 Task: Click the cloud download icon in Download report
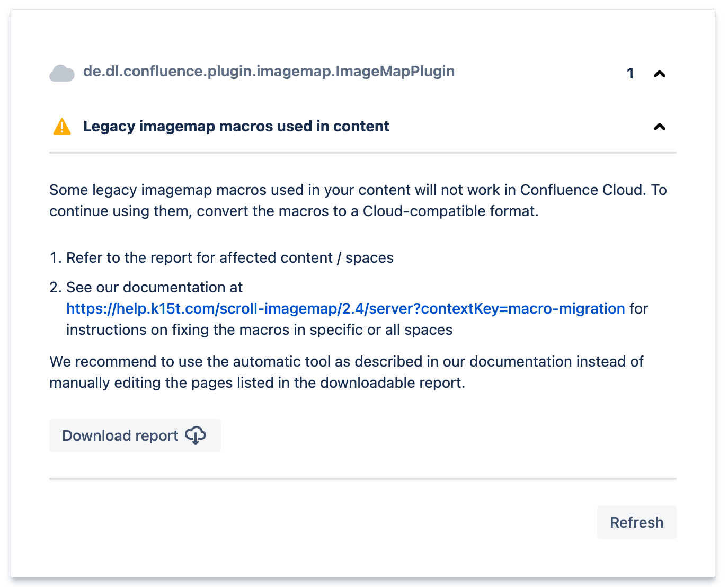click(x=196, y=435)
